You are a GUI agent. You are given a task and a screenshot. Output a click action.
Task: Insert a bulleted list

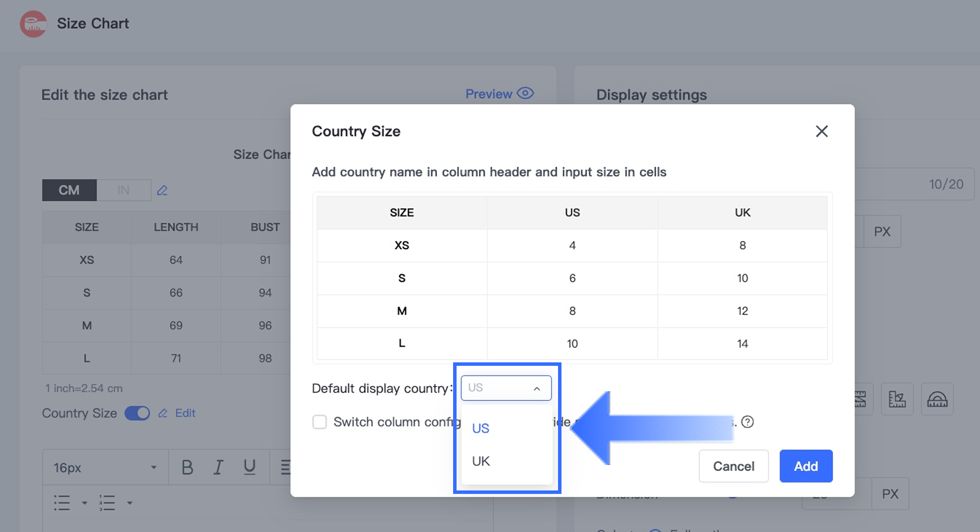tap(62, 503)
